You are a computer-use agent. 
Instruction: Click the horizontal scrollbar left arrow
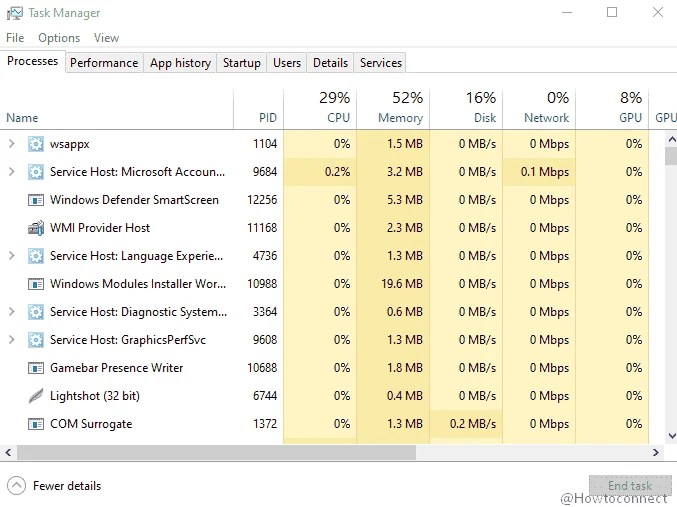click(8, 452)
